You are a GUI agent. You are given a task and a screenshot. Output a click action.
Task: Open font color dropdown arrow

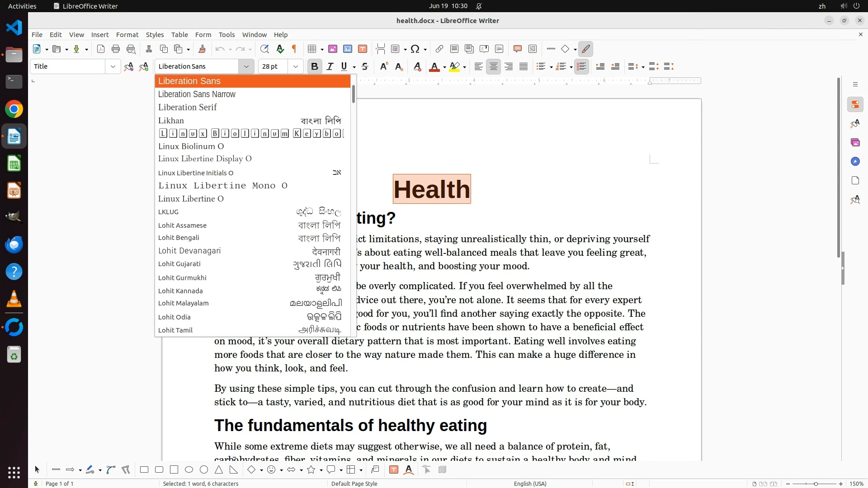444,67
